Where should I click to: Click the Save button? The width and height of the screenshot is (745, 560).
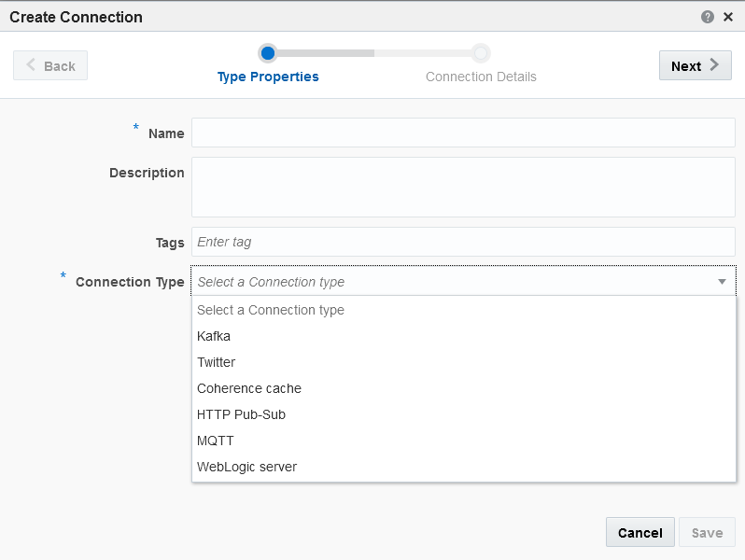click(x=707, y=532)
